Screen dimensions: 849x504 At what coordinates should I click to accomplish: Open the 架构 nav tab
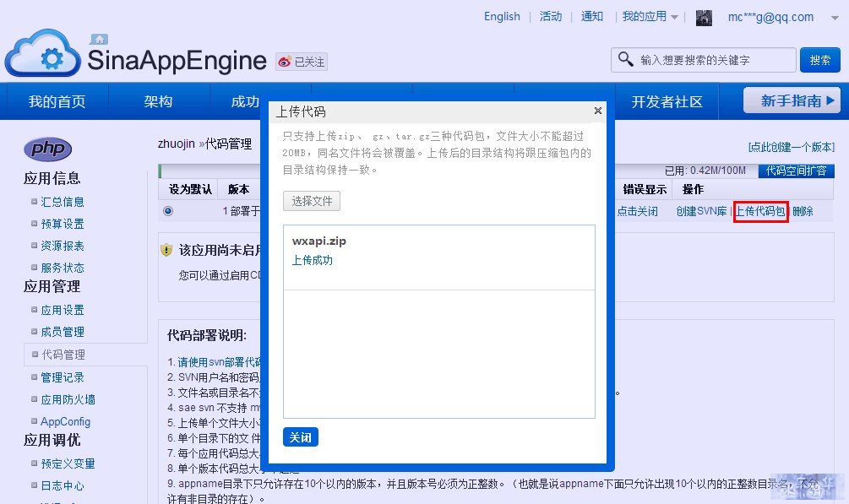click(158, 102)
